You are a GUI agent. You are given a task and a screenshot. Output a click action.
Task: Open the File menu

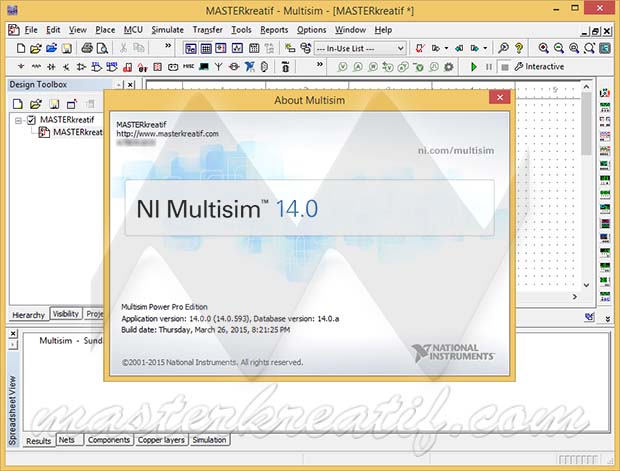(31, 30)
